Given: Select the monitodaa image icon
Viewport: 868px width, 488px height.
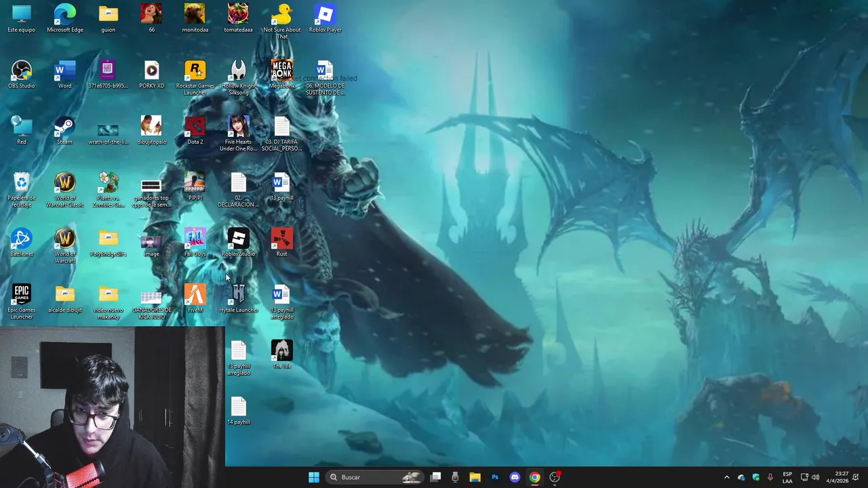Looking at the screenshot, I should coord(195,18).
